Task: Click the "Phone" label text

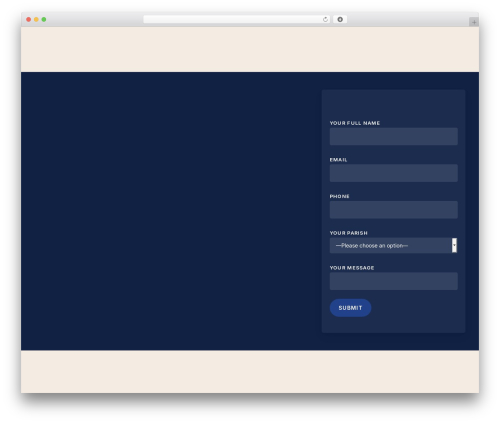Action: 339,196
